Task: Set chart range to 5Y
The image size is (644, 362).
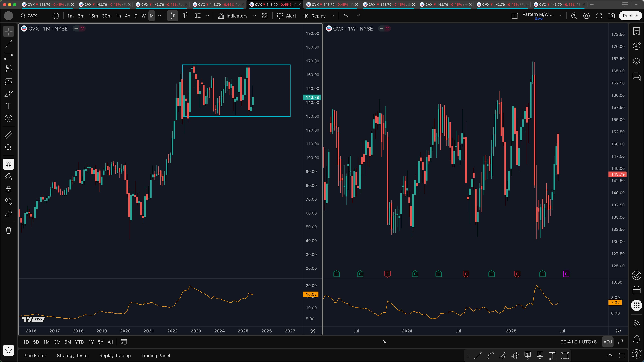Action: (x=100, y=342)
